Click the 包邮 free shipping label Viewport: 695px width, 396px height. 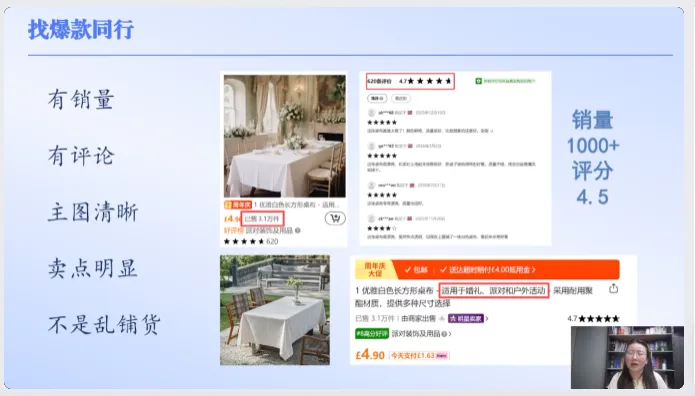point(415,270)
